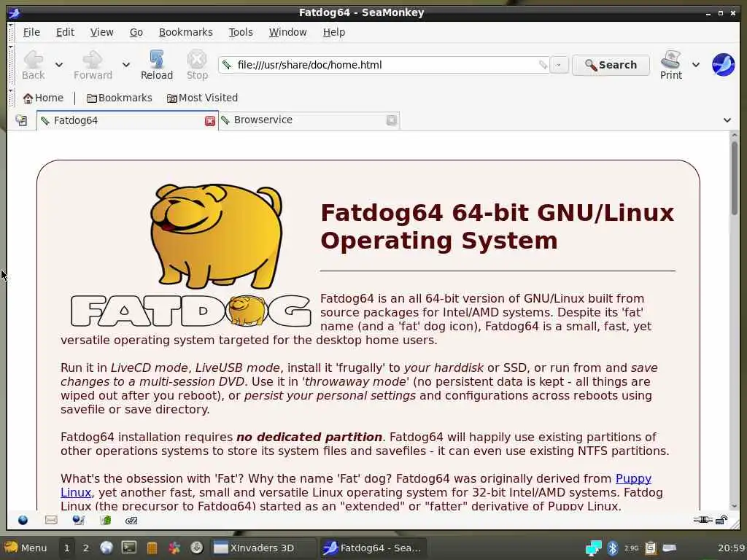Toggle online/offline connection status icon
Image resolution: width=747 pixels, height=560 pixels.
(703, 520)
